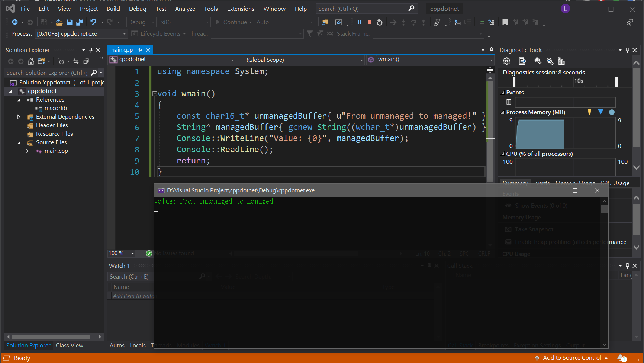Toggle pause Events track in Diagnostic Tools
This screenshot has height=363, width=644.
[509, 102]
